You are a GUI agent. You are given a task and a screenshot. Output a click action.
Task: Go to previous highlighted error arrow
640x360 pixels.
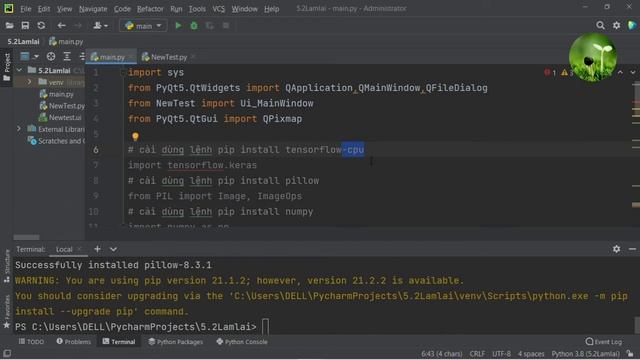(620, 73)
